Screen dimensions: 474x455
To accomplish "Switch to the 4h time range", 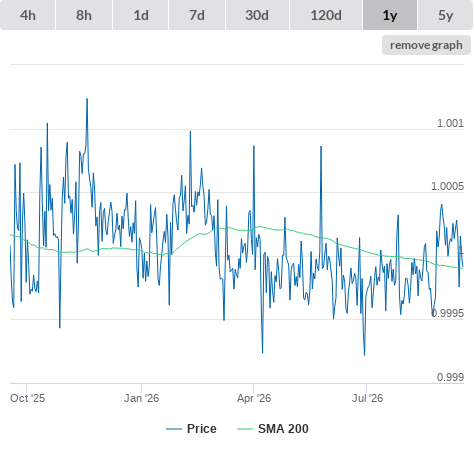I will pyautogui.click(x=27, y=15).
